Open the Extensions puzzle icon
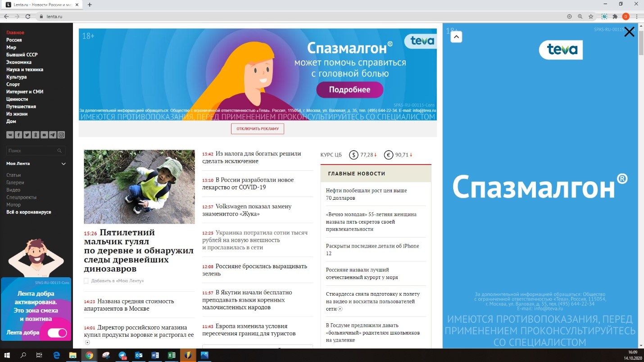This screenshot has width=644, height=362. [x=615, y=16]
